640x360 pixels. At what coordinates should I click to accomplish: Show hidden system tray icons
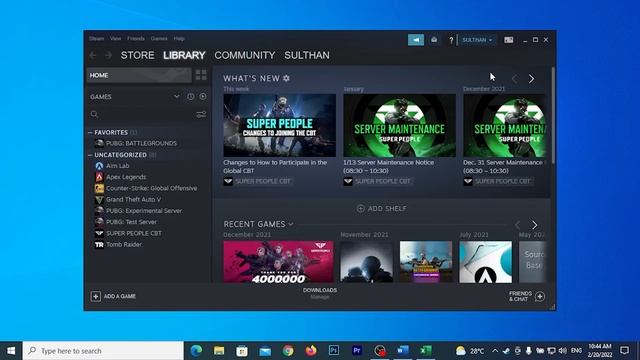(x=495, y=351)
